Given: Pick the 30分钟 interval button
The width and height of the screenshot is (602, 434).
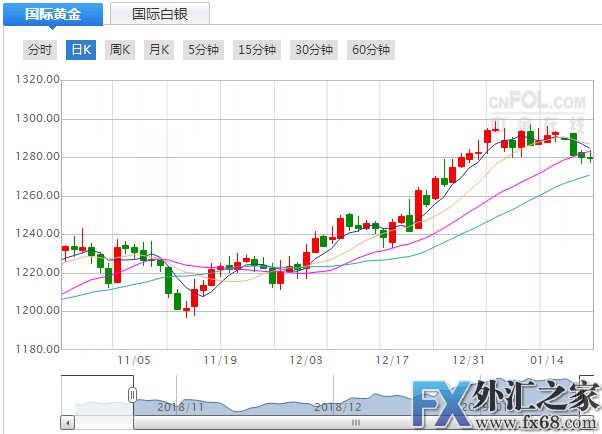Looking at the screenshot, I should (x=314, y=50).
